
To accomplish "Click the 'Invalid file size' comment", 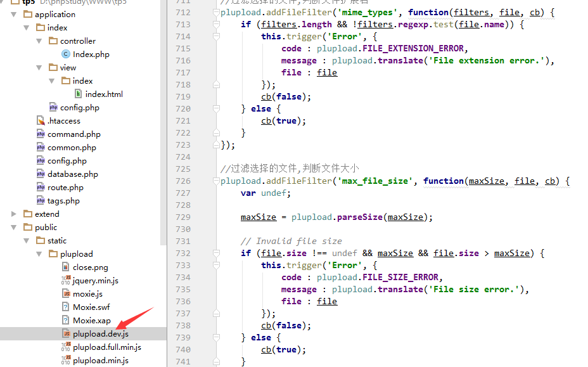I will (291, 241).
